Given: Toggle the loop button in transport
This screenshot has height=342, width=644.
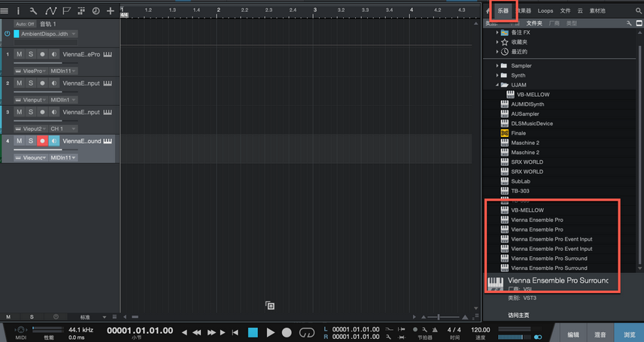Looking at the screenshot, I should pyautogui.click(x=307, y=332).
